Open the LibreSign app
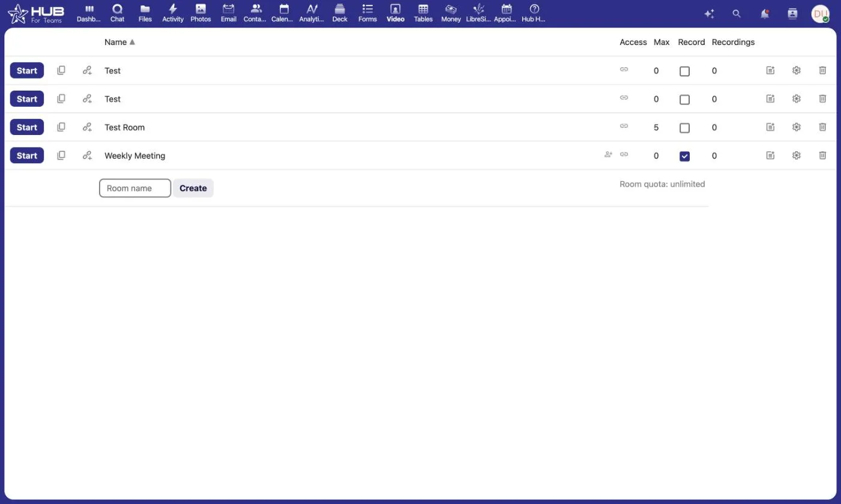This screenshot has width=841, height=504. tap(478, 13)
